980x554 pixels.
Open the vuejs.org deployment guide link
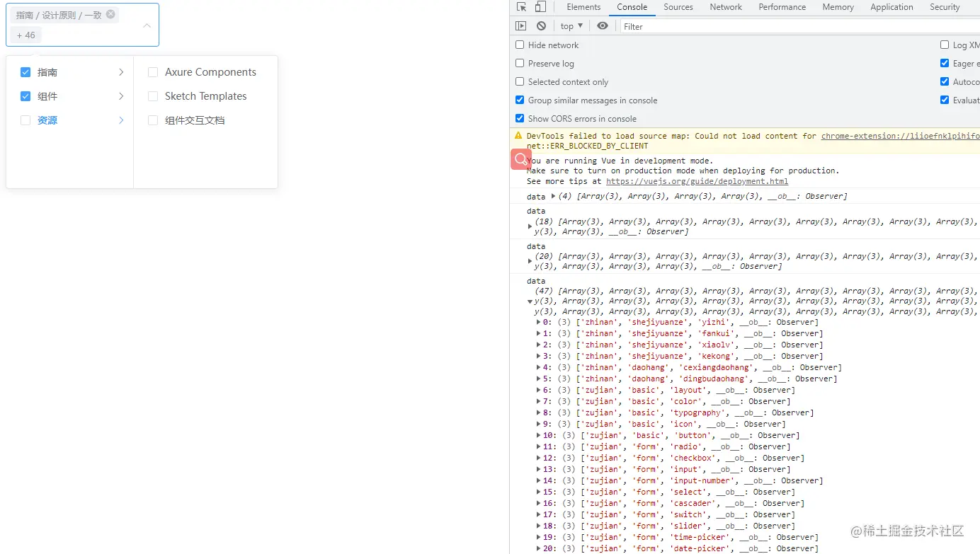coord(697,181)
